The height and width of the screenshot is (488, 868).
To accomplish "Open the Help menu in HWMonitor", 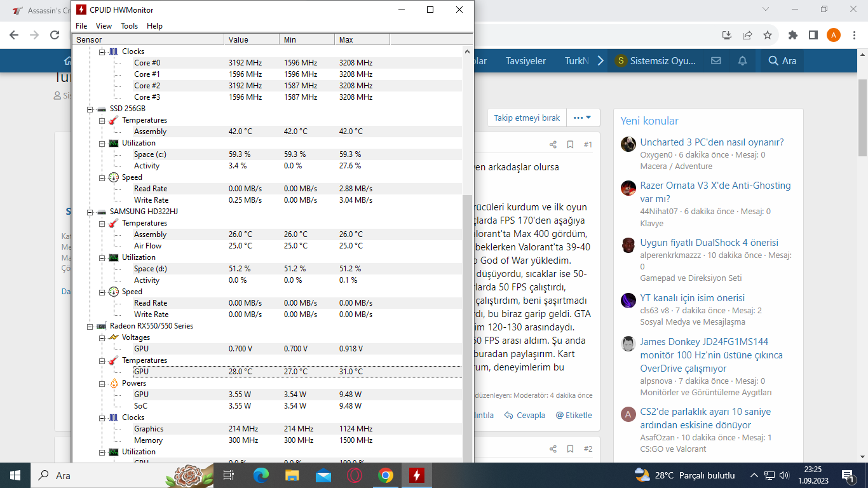I will tap(154, 26).
